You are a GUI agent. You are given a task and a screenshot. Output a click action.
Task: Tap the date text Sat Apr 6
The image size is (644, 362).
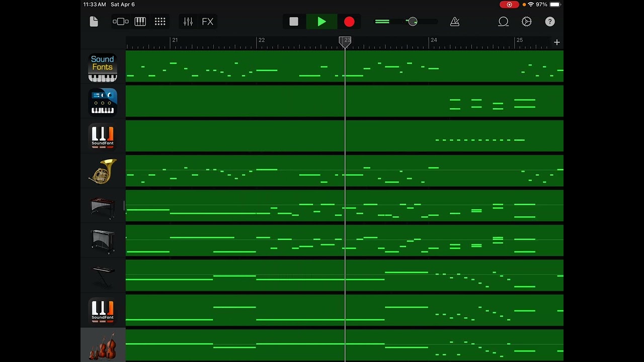[123, 5]
